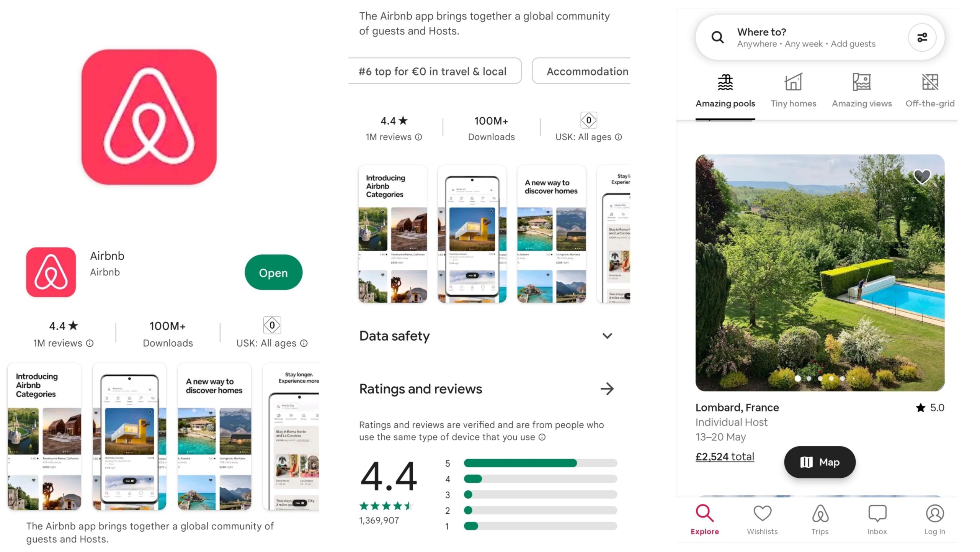Viewport: 980px width, 552px height.
Task: Open the Log In profile icon
Action: 934,513
